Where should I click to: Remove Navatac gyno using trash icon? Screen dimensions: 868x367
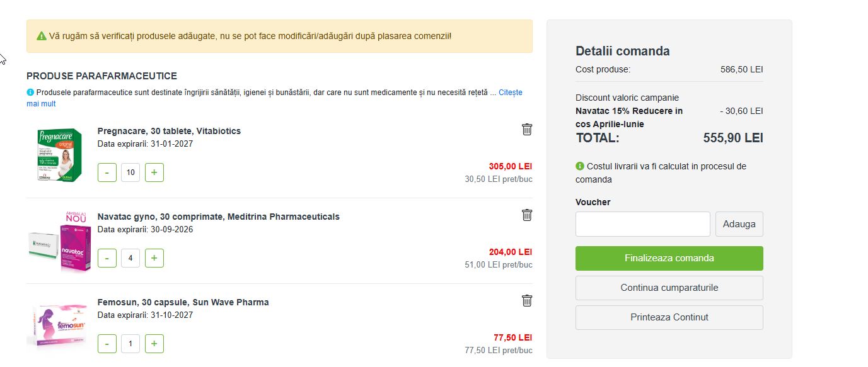tap(527, 215)
